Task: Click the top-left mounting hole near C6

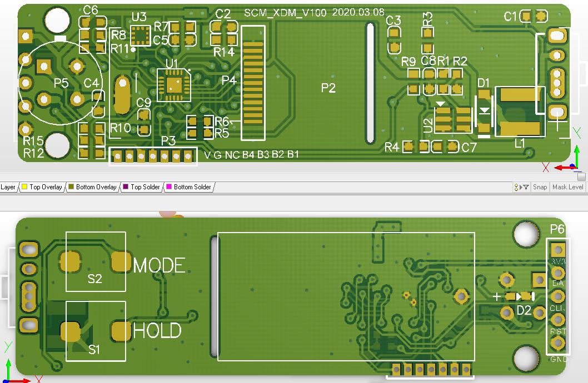Action: (57, 20)
